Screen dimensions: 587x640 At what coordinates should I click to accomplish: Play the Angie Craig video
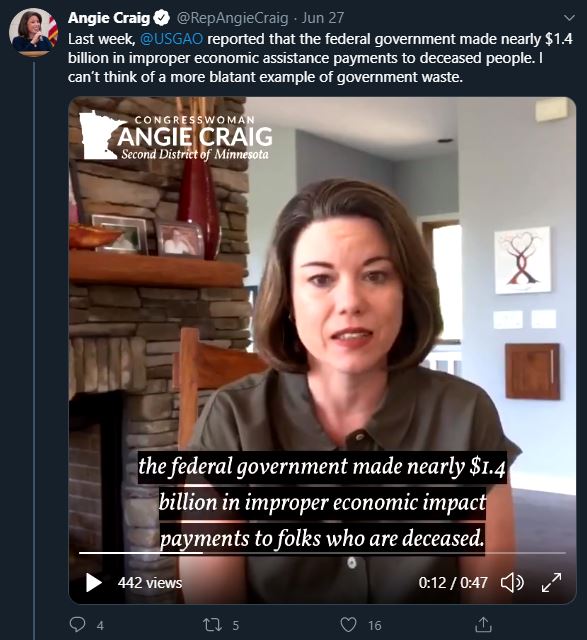click(x=93, y=582)
